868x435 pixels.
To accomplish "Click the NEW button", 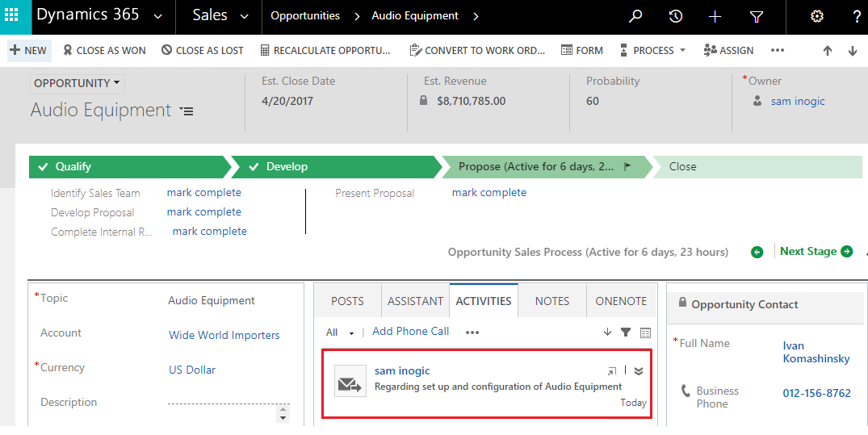I will (29, 50).
